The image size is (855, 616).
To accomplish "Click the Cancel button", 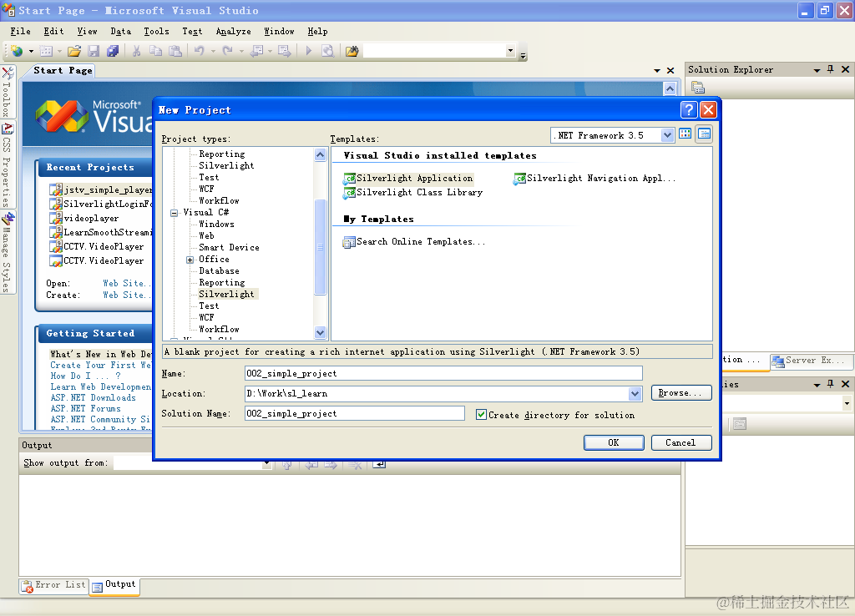I will click(x=680, y=442).
